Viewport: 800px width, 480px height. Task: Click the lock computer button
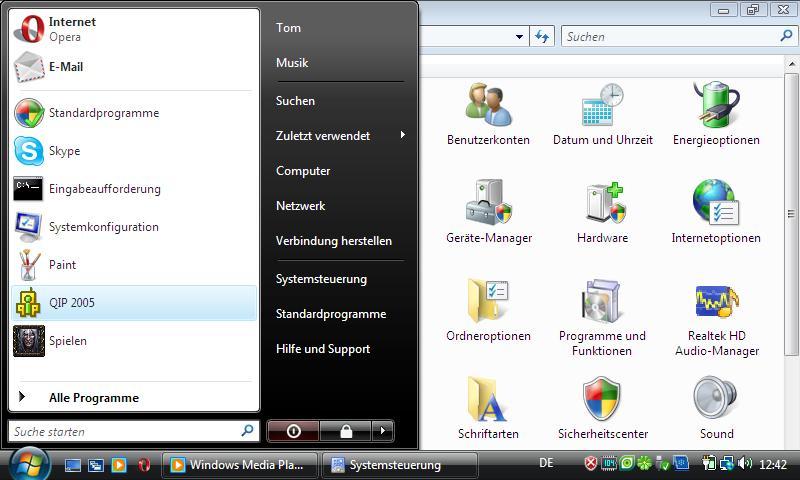346,431
